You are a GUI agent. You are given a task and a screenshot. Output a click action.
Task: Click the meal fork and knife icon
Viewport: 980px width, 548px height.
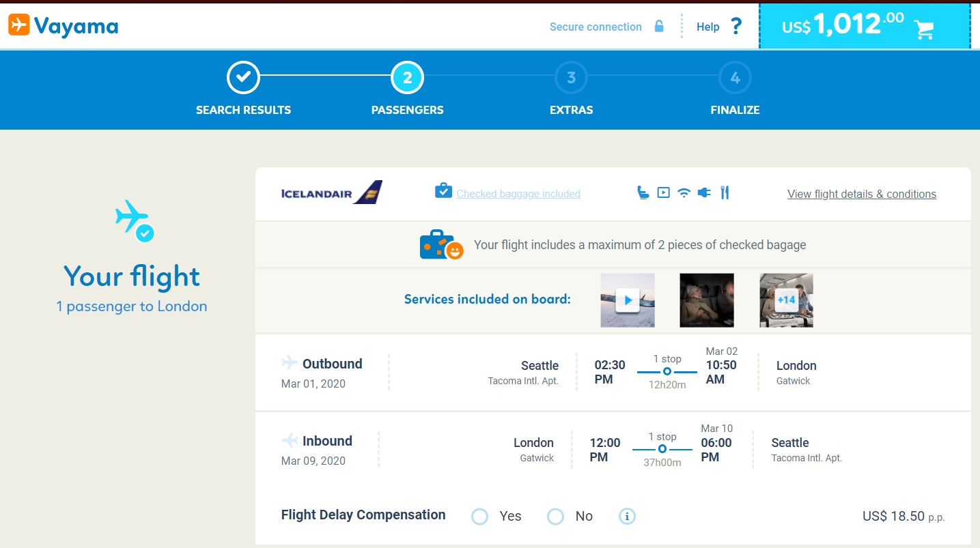(x=725, y=193)
